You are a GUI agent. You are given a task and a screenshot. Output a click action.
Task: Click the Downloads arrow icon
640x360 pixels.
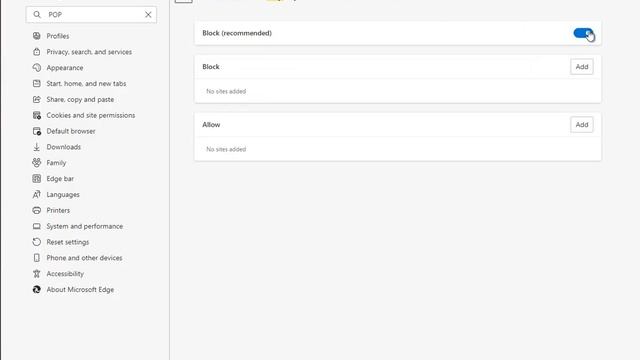click(x=37, y=147)
